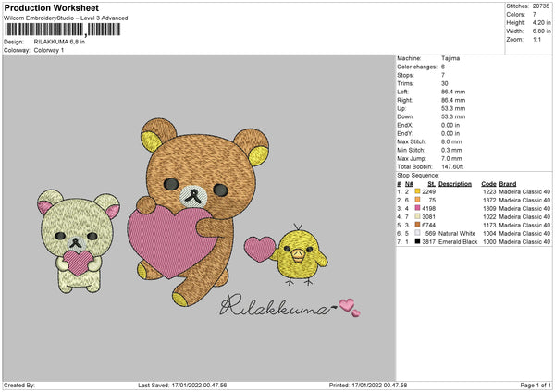555x392 pixels.
Task: Click the orange swatch for thread 1372
Action: 418,200
